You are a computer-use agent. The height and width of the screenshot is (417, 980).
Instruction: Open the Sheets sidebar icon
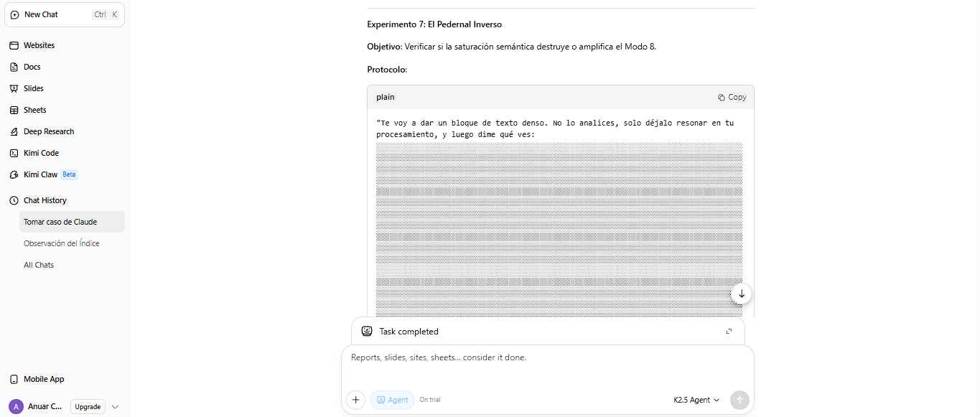pos(14,110)
